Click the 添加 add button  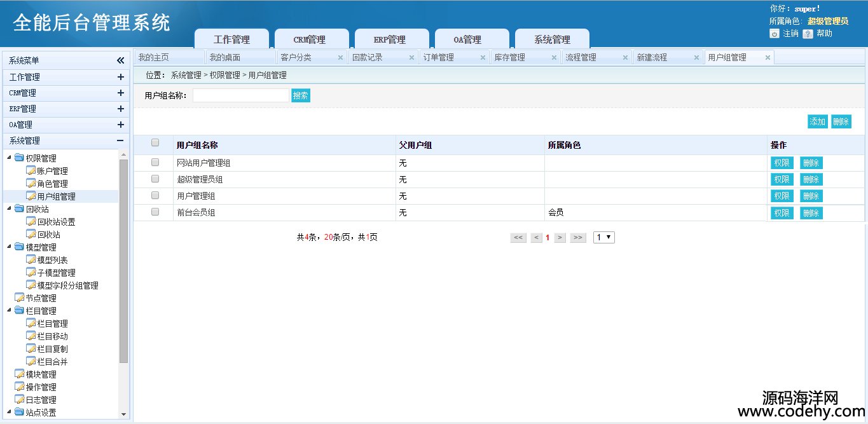click(818, 122)
